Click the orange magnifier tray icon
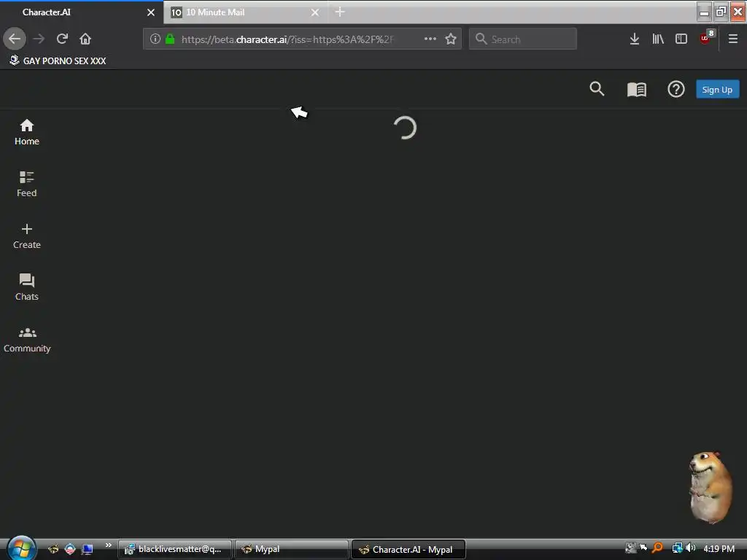The image size is (747, 560). tap(657, 548)
